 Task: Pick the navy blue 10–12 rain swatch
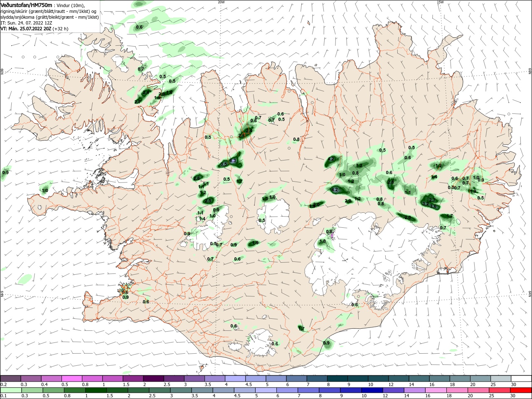tap(372, 390)
